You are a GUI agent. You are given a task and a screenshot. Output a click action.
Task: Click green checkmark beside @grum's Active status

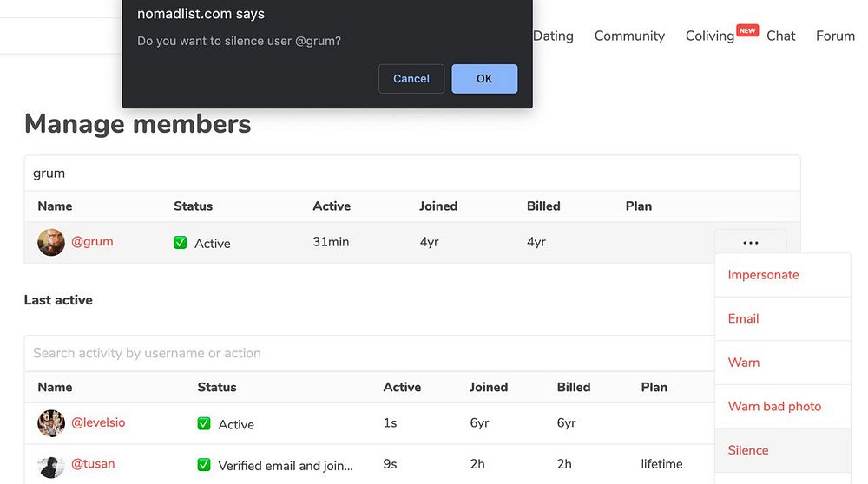point(181,244)
